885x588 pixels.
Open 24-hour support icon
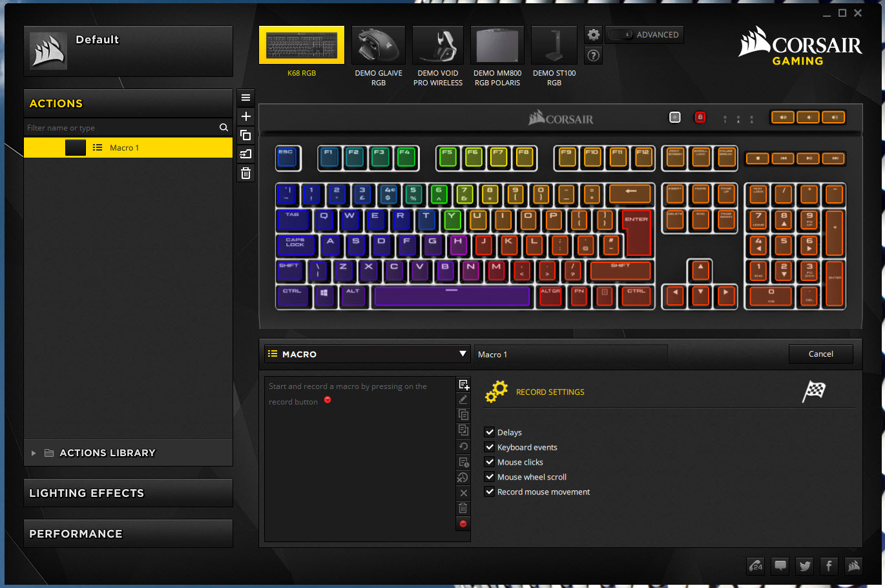pos(756,566)
